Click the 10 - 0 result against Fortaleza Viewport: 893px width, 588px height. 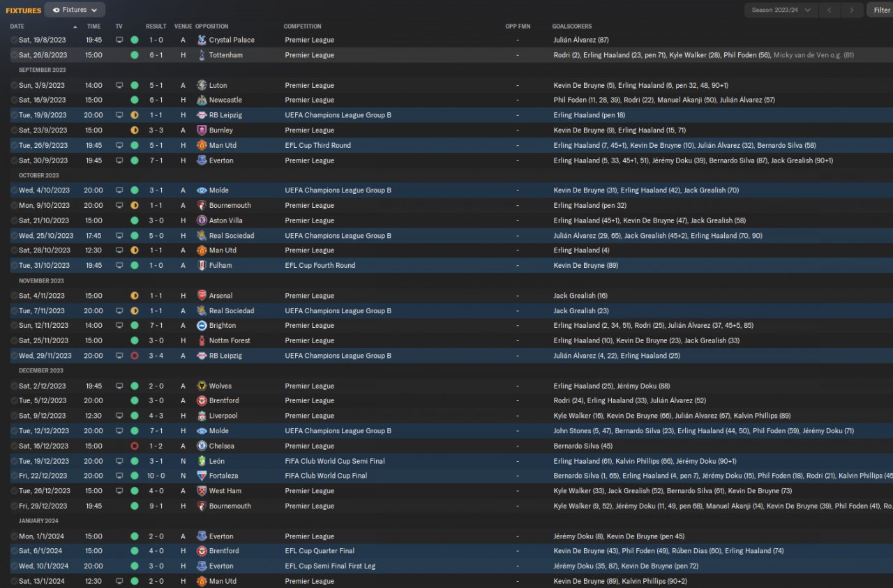156,476
